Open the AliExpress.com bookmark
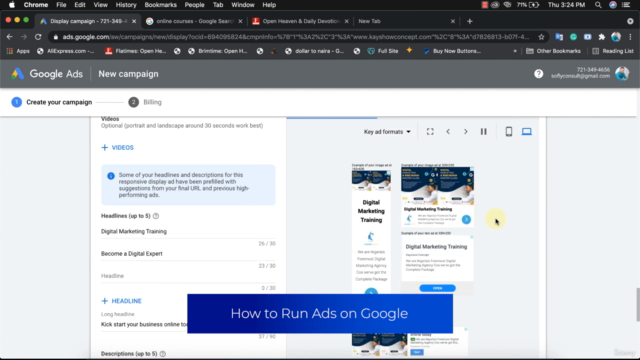 66,51
